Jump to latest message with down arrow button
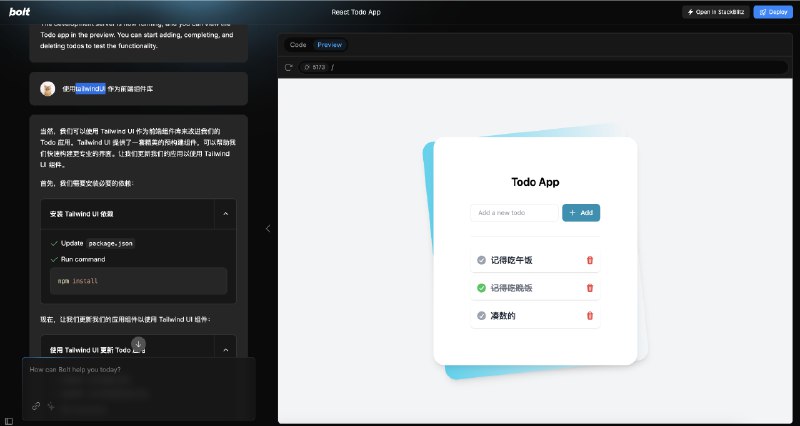Viewport: 800px width, 426px height. [x=138, y=344]
